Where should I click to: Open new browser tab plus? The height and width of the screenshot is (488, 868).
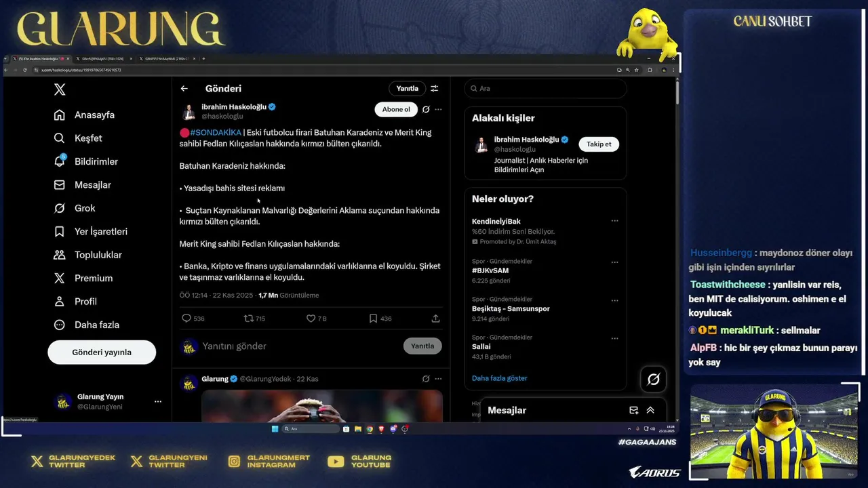[203, 59]
